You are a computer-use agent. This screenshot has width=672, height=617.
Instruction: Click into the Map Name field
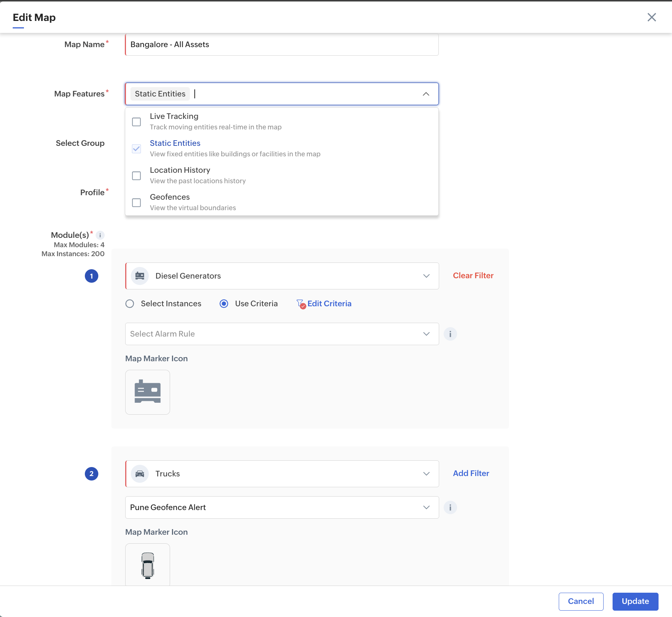coord(281,44)
